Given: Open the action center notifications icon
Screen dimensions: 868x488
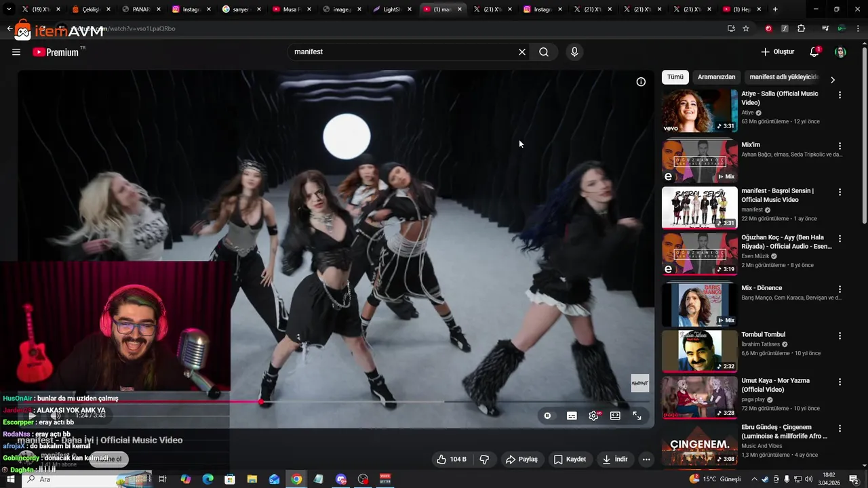Looking at the screenshot, I should tap(854, 479).
